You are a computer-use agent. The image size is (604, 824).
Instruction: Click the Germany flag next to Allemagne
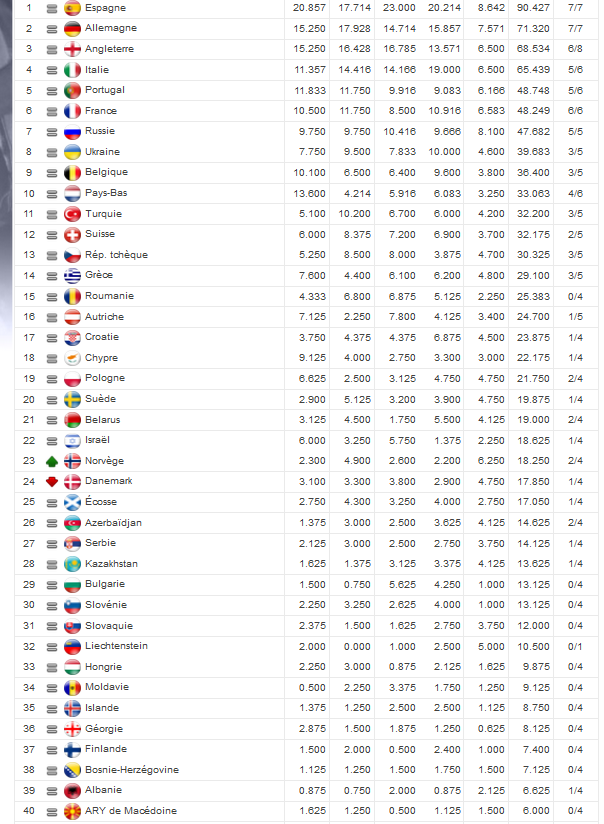72,29
